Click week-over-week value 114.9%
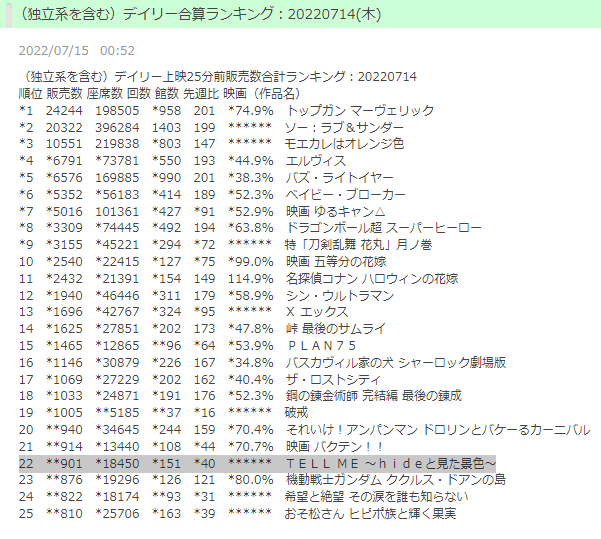Image resolution: width=601 pixels, height=539 pixels. [x=251, y=278]
